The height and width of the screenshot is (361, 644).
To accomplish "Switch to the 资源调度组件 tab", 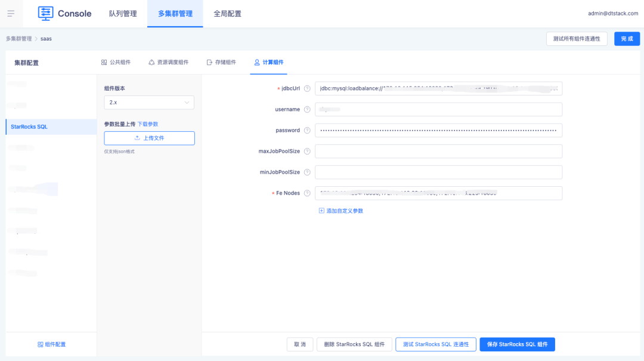I will [168, 63].
